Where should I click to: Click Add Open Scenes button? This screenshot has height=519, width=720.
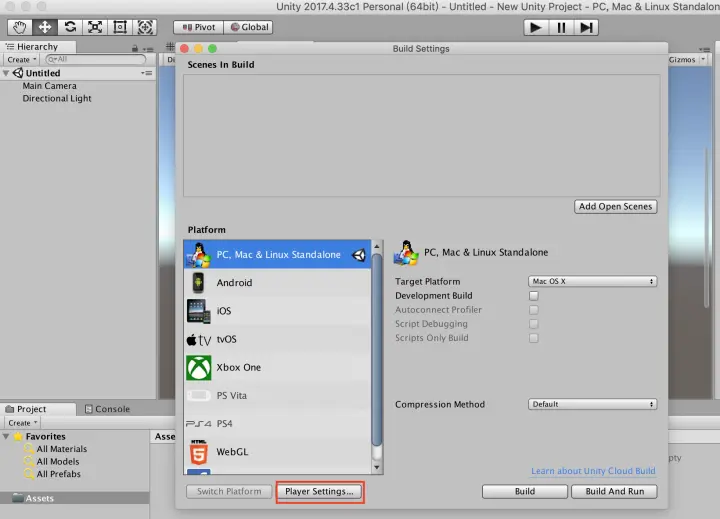[615, 207]
